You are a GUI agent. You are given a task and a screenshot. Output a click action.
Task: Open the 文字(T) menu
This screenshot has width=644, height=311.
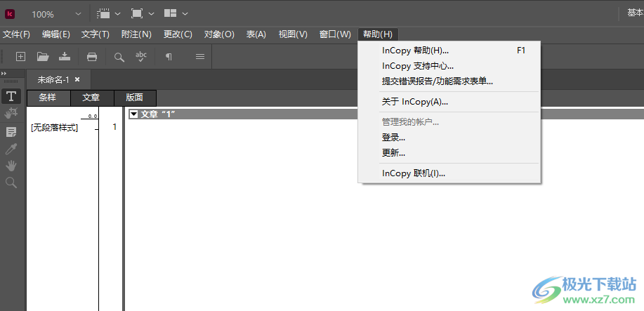point(96,34)
